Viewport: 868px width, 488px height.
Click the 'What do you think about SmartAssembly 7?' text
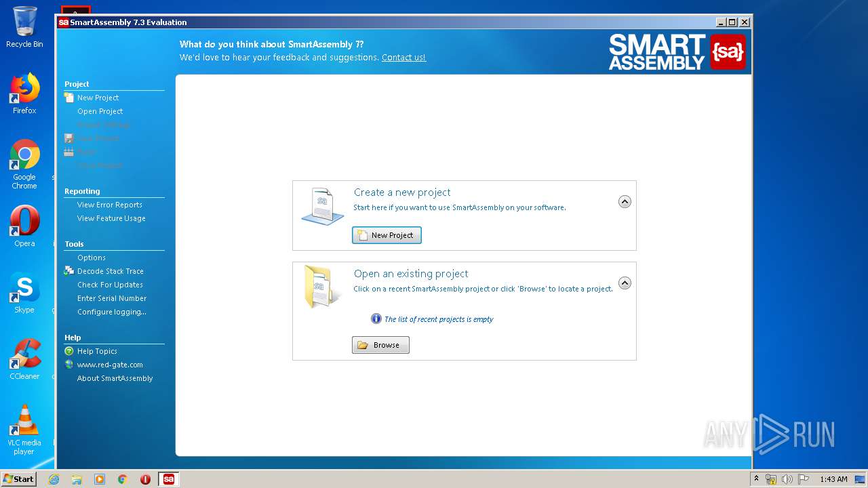(271, 44)
